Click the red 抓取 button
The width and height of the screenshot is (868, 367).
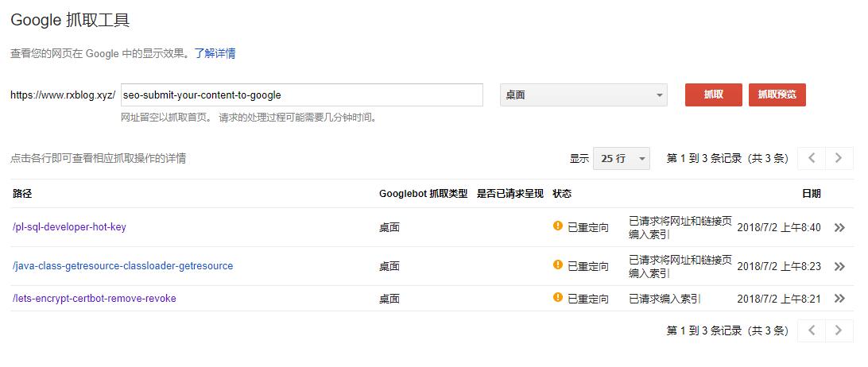pos(713,95)
